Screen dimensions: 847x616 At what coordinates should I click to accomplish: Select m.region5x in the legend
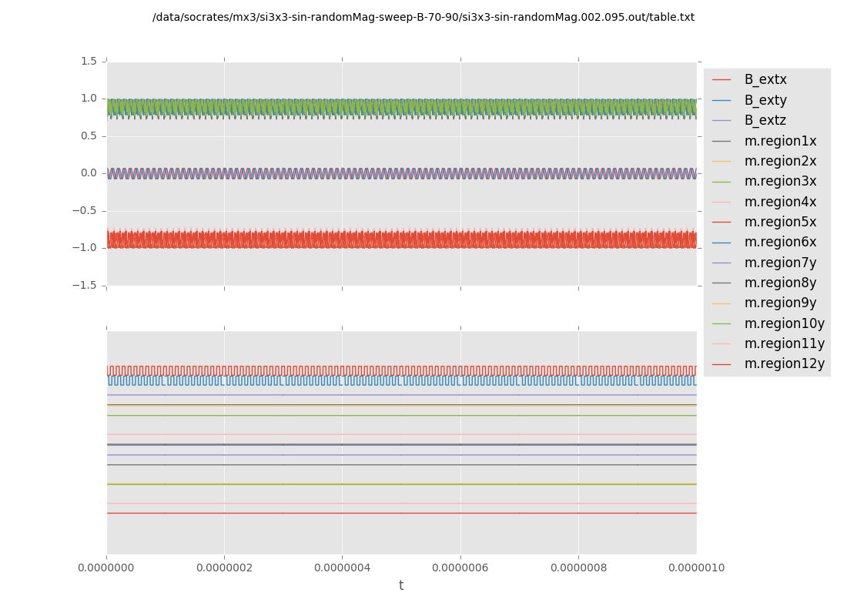click(780, 222)
